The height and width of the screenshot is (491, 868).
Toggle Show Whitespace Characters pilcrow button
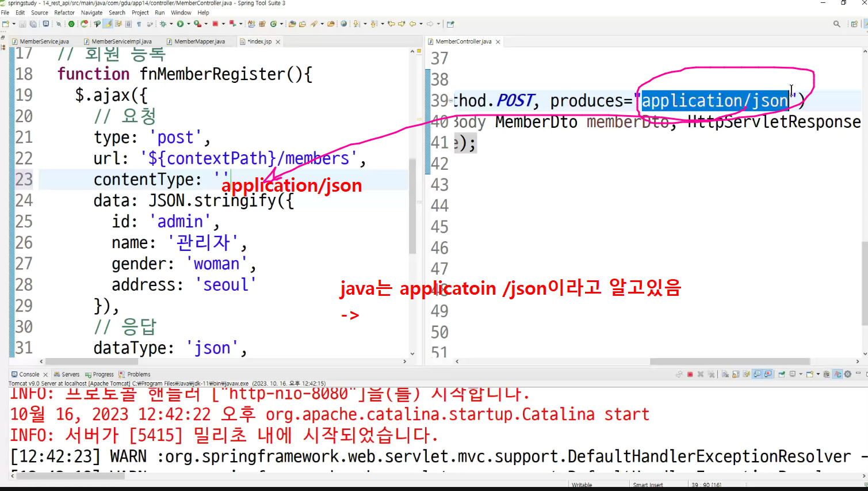point(139,24)
